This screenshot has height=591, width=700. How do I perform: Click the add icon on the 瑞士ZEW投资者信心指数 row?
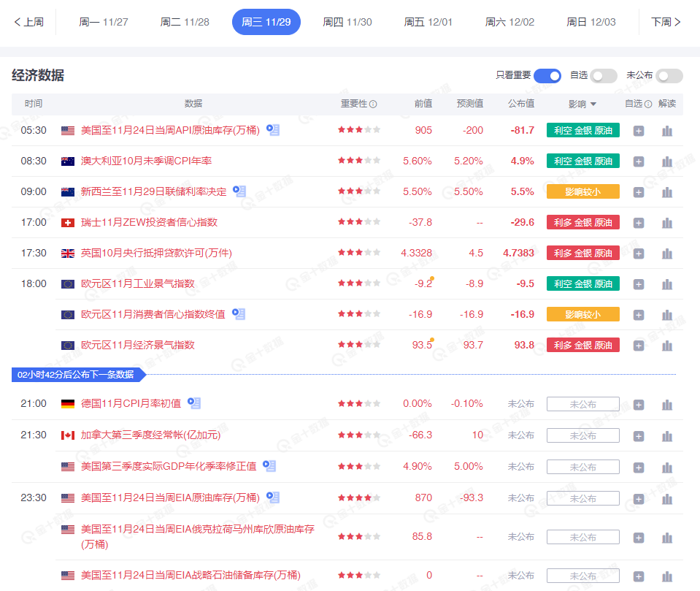(x=638, y=221)
